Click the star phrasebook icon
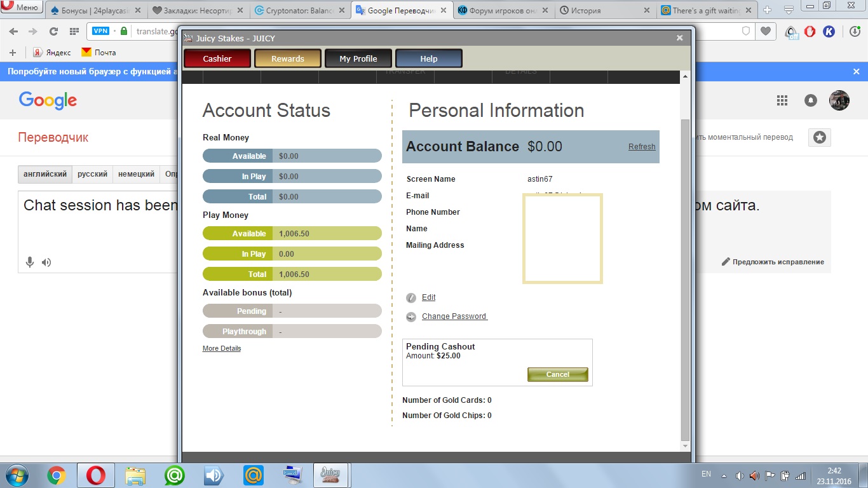The width and height of the screenshot is (868, 488). click(820, 137)
